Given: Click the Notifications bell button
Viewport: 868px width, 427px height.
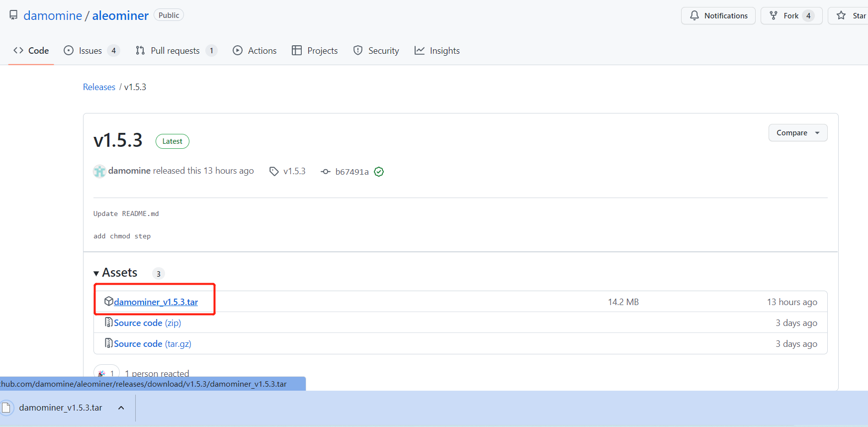Looking at the screenshot, I should (x=718, y=15).
